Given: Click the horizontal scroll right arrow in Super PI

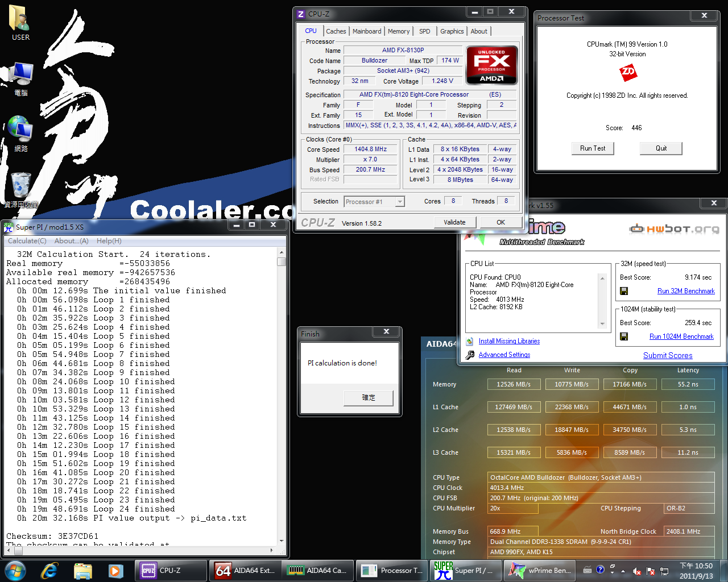Looking at the screenshot, I should (x=271, y=550).
